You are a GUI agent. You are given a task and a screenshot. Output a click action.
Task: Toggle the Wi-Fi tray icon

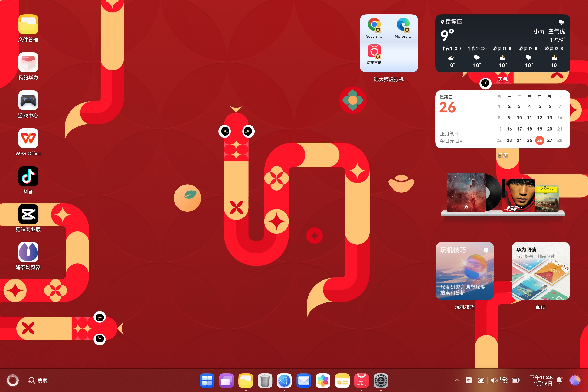point(504,380)
